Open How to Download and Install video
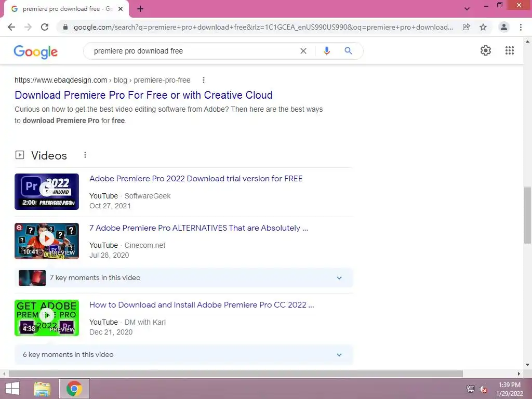Screen dimensions: 532x399 point(202,304)
